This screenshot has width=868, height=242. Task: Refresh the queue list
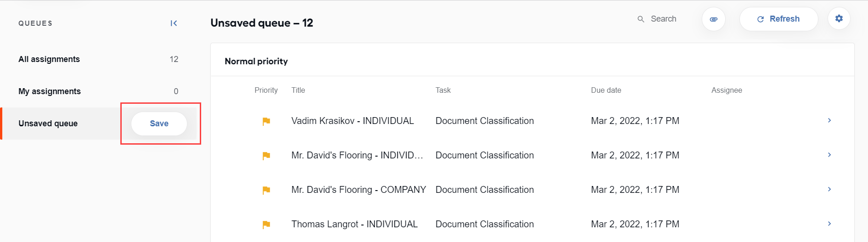pos(778,19)
